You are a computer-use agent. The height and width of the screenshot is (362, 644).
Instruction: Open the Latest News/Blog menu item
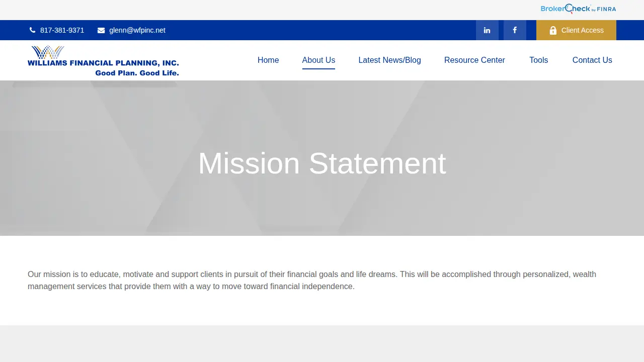(389, 60)
